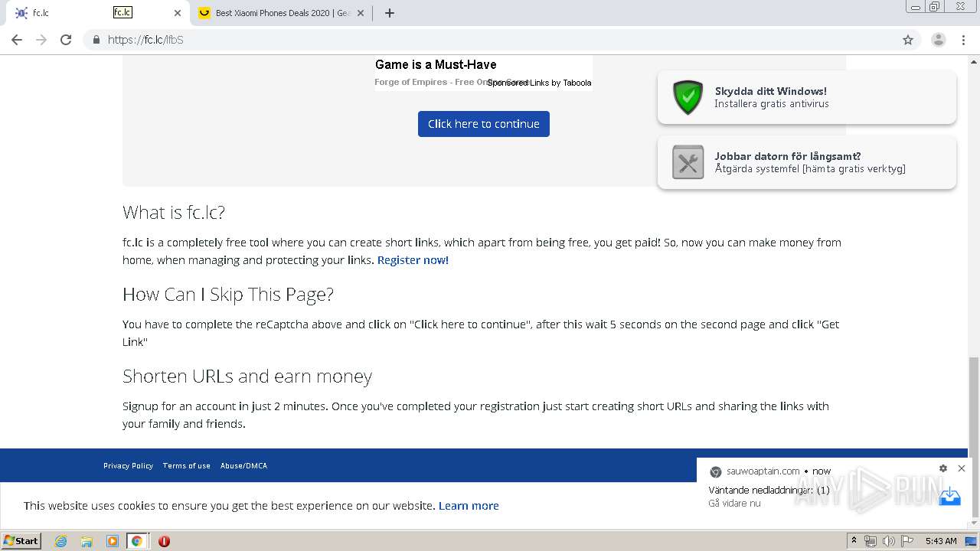Click the green shield antivirus icon
Image resolution: width=980 pixels, height=551 pixels.
coord(688,97)
